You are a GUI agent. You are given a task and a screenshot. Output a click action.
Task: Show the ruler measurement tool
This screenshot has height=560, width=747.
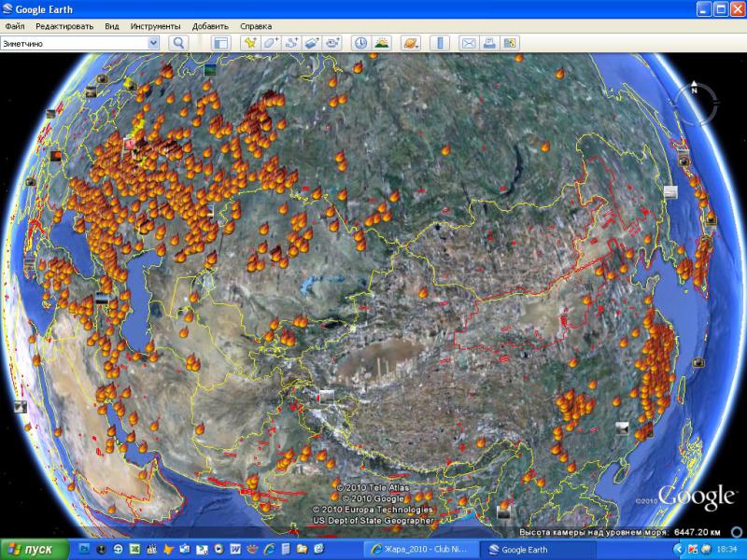tap(440, 43)
